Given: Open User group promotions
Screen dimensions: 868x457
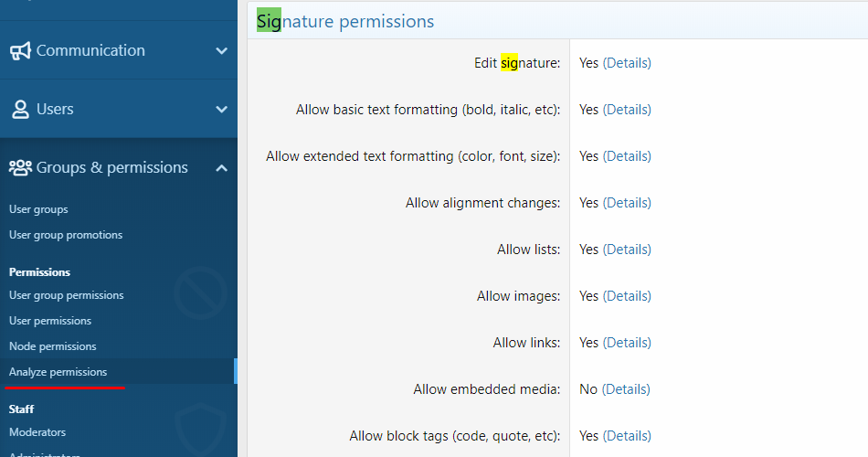Looking at the screenshot, I should pos(66,235).
